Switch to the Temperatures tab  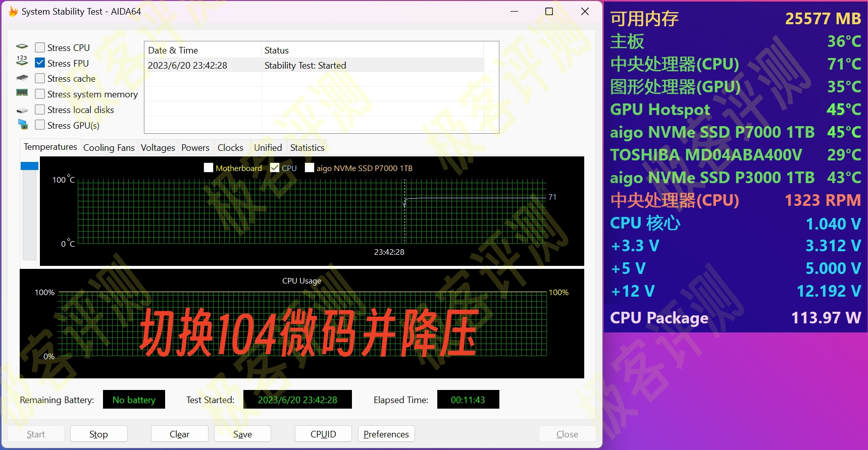point(50,147)
